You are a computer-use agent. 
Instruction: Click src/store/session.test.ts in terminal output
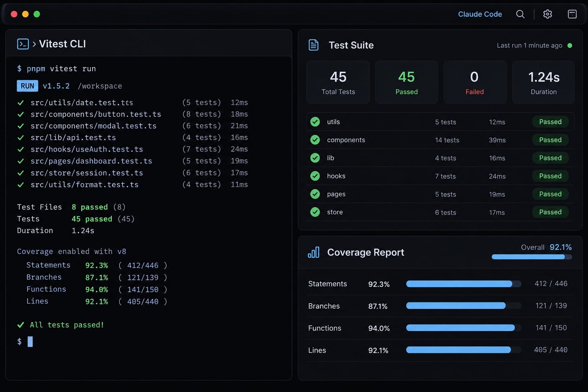tap(87, 173)
